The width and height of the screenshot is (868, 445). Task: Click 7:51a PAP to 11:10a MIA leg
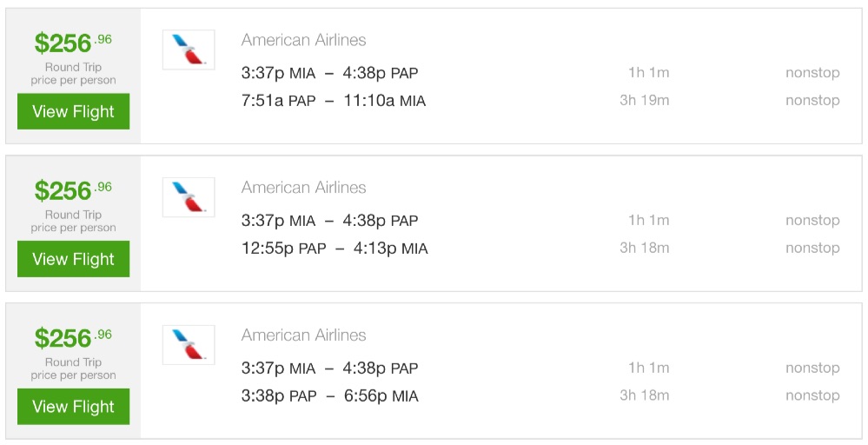pos(333,101)
